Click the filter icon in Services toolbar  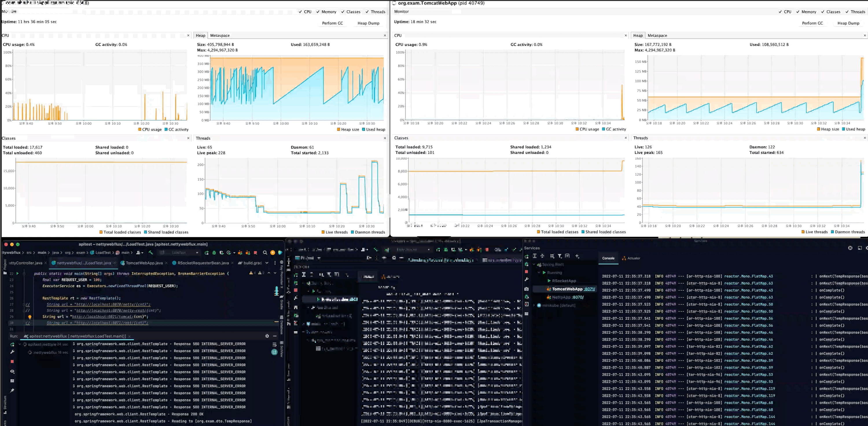click(560, 256)
